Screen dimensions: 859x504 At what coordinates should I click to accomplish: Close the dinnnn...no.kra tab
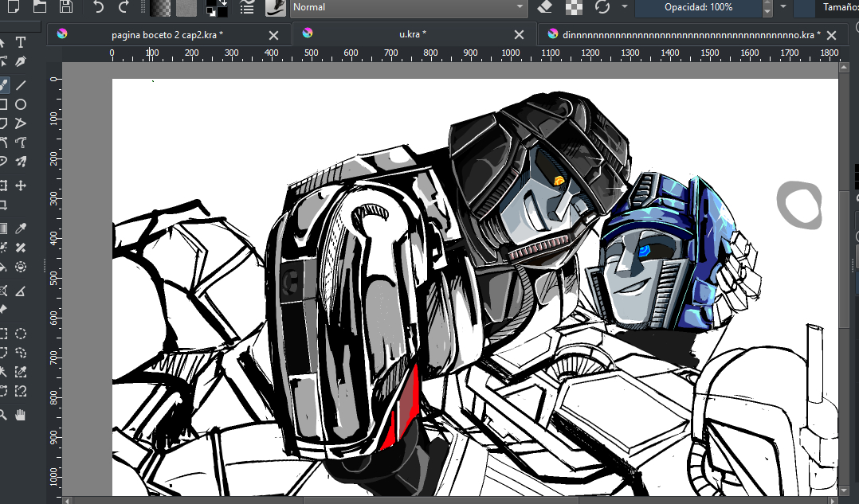832,35
